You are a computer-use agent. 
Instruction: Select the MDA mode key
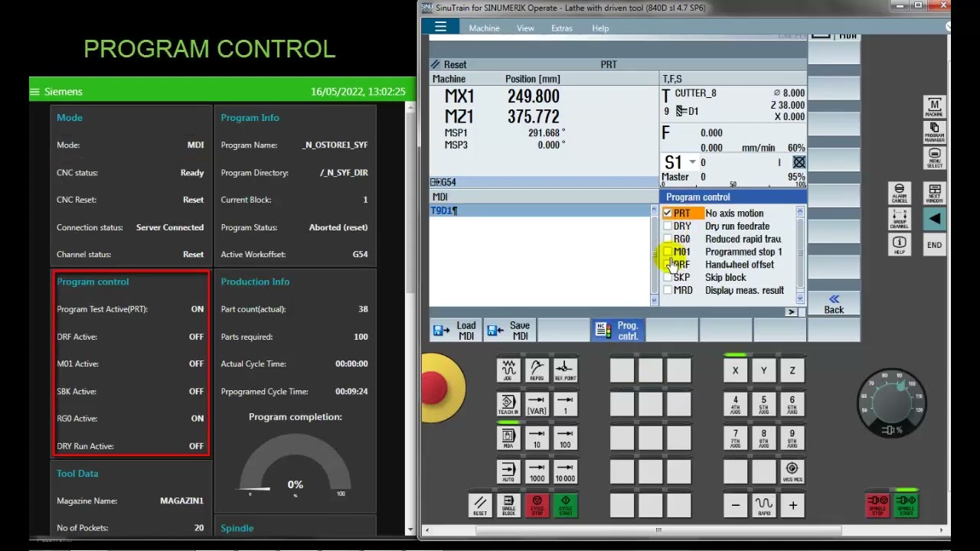(508, 437)
